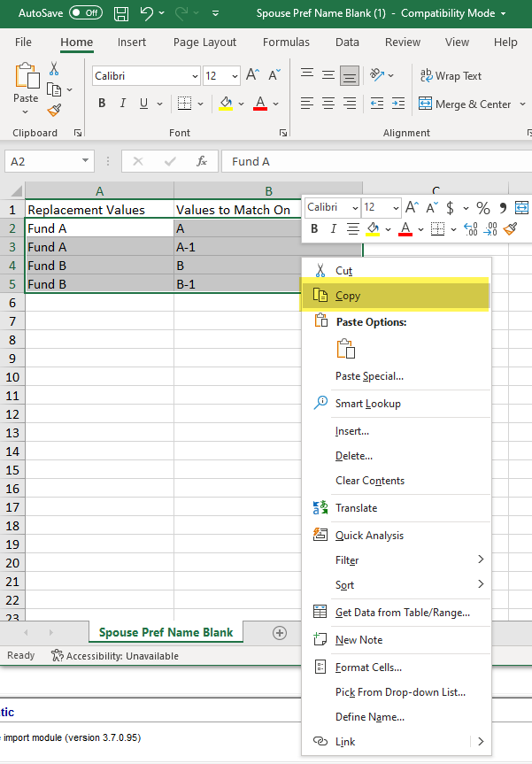This screenshot has width=532, height=764.
Task: Add a new sheet with plus icon
Action: coord(280,632)
